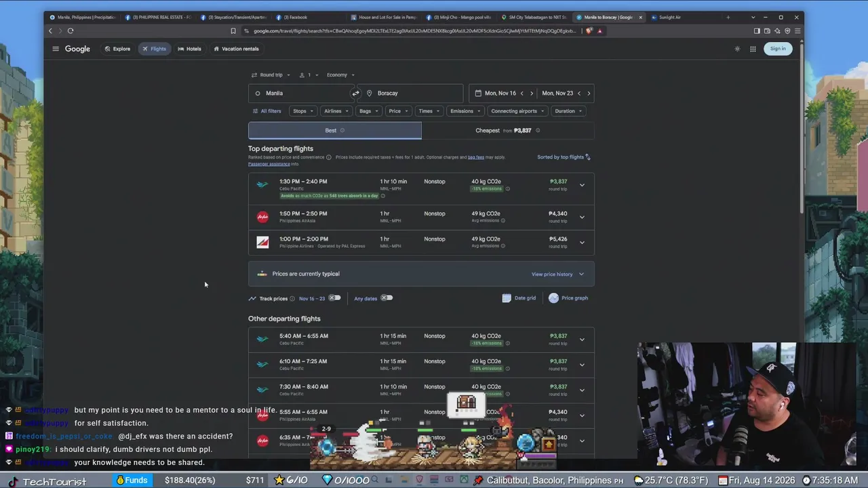Screen dimensions: 868x488
Task: Open the Times filter dropdown
Action: pos(429,111)
